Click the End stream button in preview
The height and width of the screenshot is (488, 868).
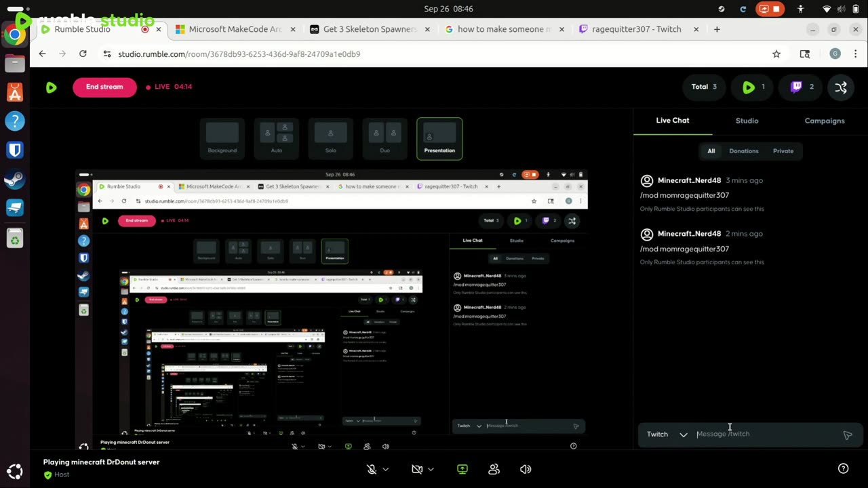point(136,220)
